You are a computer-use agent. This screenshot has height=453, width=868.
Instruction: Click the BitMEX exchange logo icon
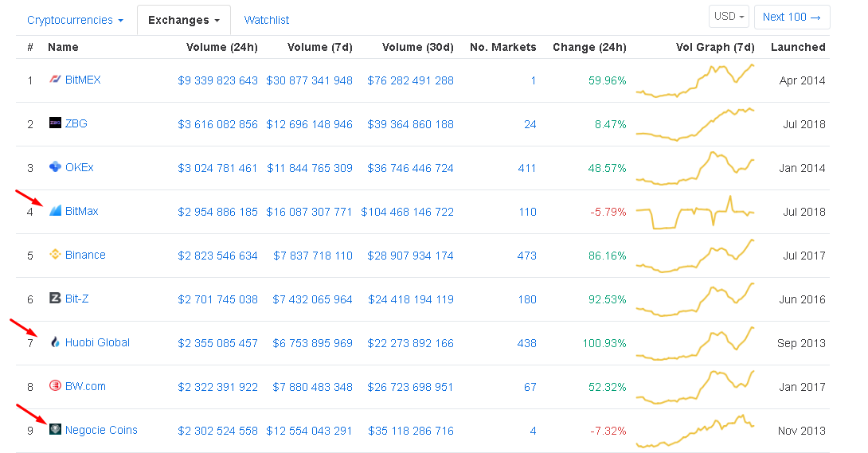[x=55, y=79]
